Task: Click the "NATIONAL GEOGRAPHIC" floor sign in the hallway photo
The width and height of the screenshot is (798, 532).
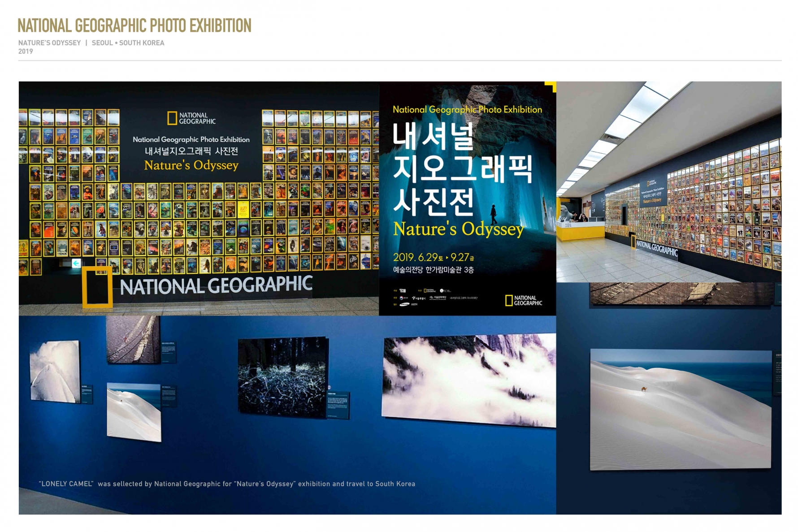Action: (x=656, y=249)
